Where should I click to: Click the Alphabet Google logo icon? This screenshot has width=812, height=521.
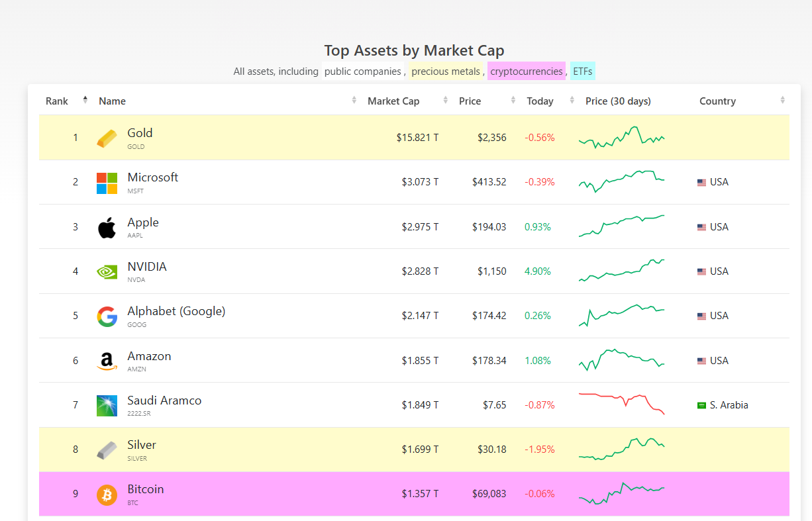coord(107,316)
